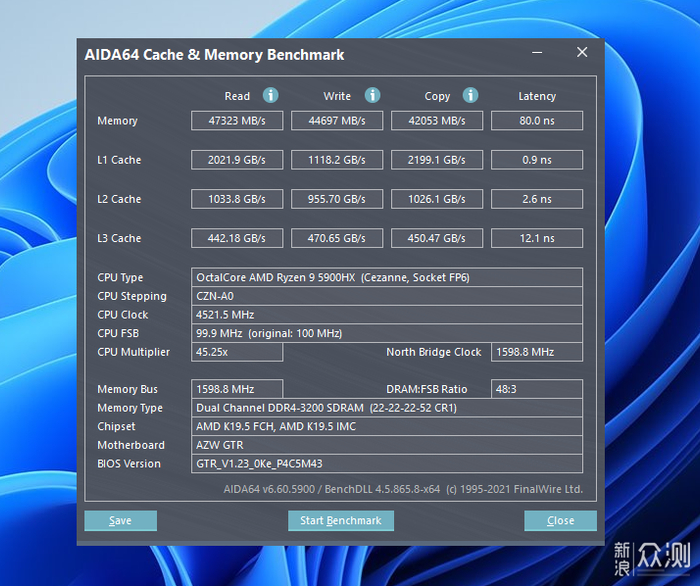700x586 pixels.
Task: Click the Memory Bus value 1598.8 MHz
Action: point(237,389)
